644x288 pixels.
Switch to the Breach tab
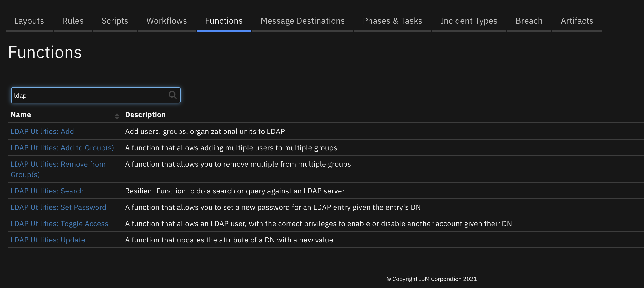528,21
